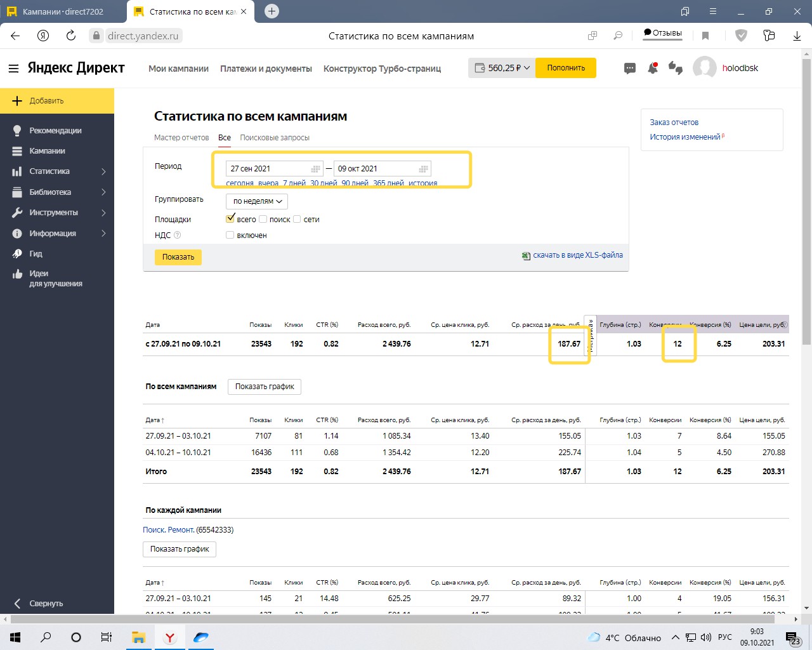Open calendar picker for end date

pyautogui.click(x=423, y=169)
